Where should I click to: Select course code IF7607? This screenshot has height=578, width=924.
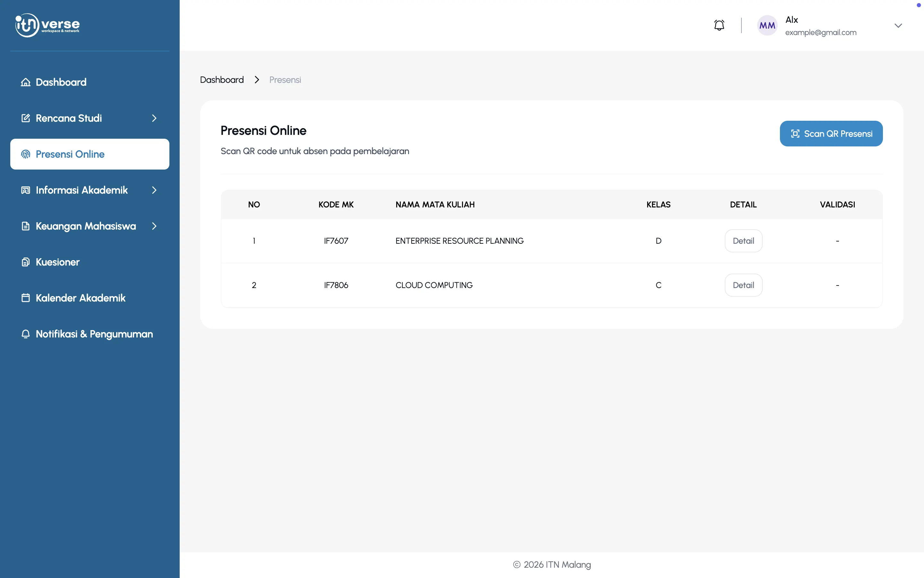336,241
